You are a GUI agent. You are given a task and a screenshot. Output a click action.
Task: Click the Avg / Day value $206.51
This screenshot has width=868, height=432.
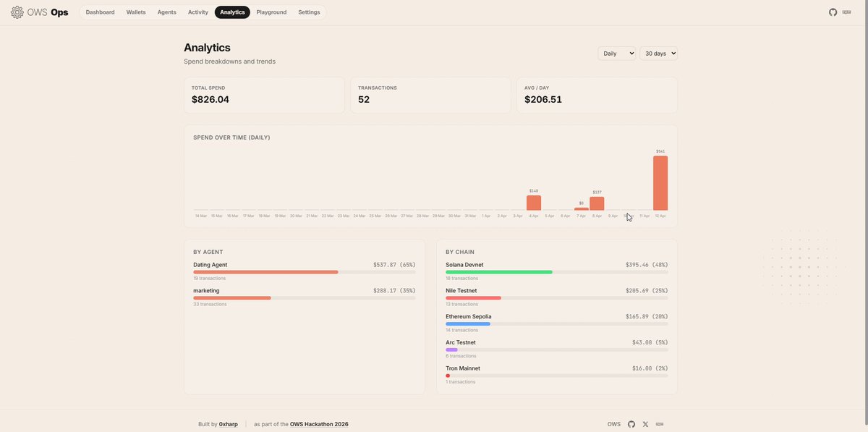tap(543, 100)
